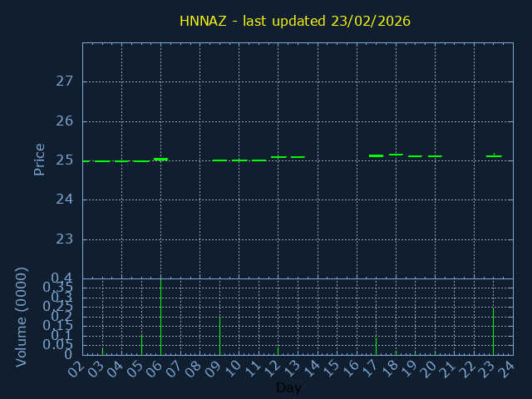Screen dimensions: 532x399
Task: Select the volume bar at day 09
Action: pos(219,336)
